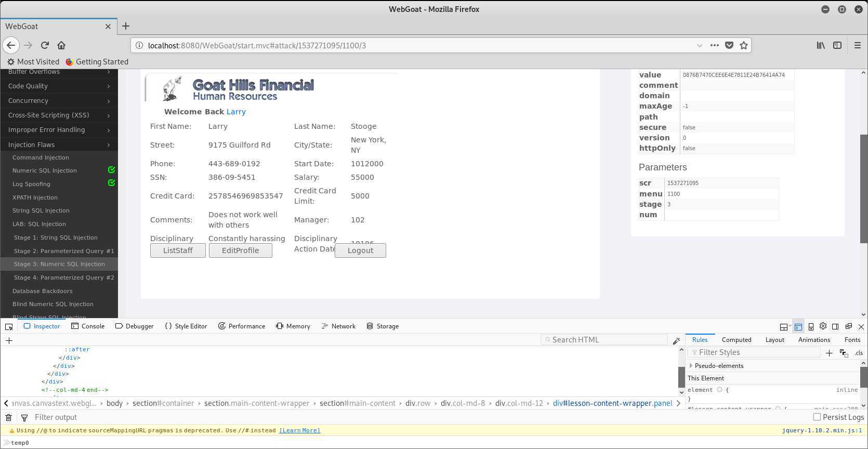Enable Persist Logs checkbox
Image resolution: width=868 pixels, height=449 pixels.
[817, 417]
